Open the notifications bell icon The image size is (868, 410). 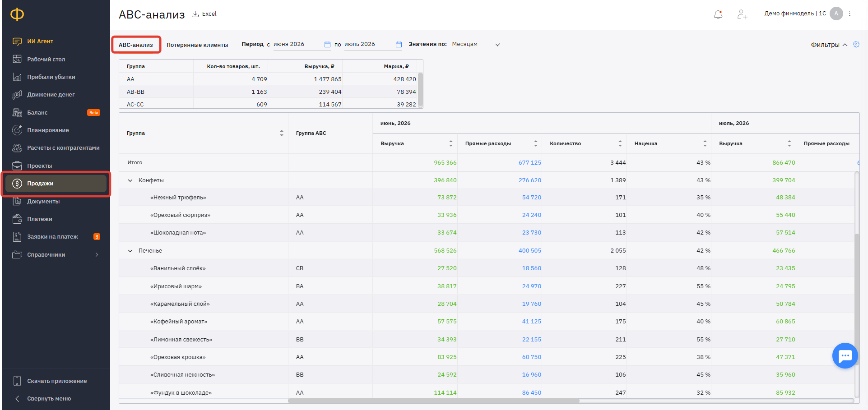718,14
